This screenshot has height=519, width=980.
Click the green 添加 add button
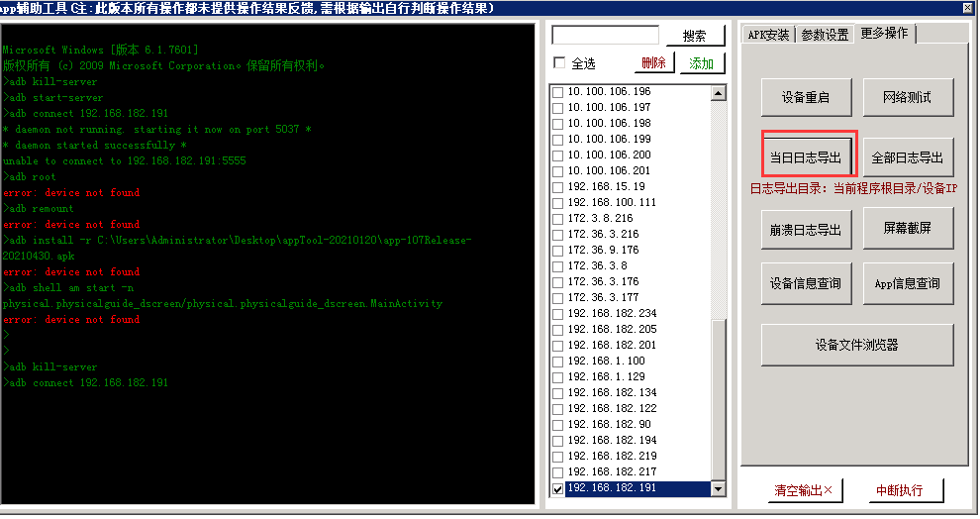tap(701, 63)
